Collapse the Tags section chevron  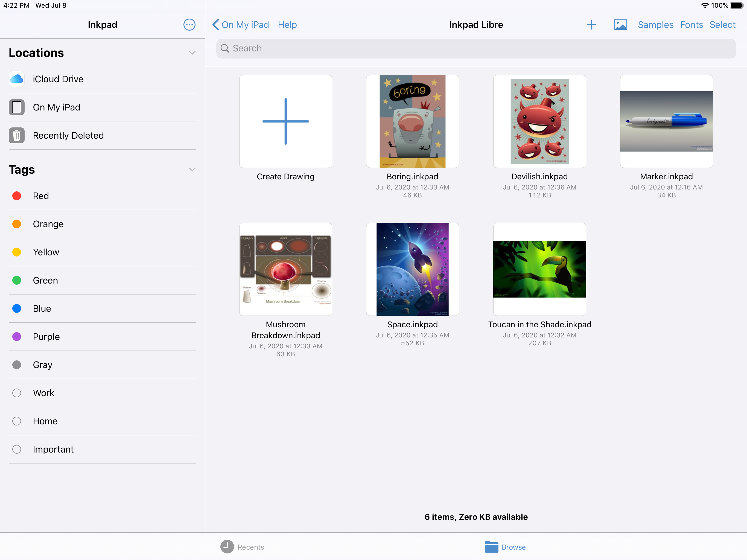click(192, 170)
